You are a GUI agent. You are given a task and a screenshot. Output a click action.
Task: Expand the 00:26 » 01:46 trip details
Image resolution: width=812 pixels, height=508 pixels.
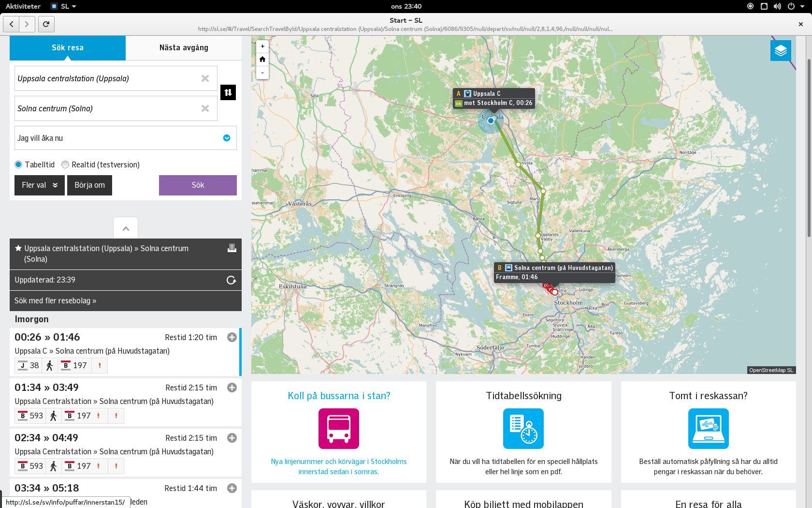point(232,337)
